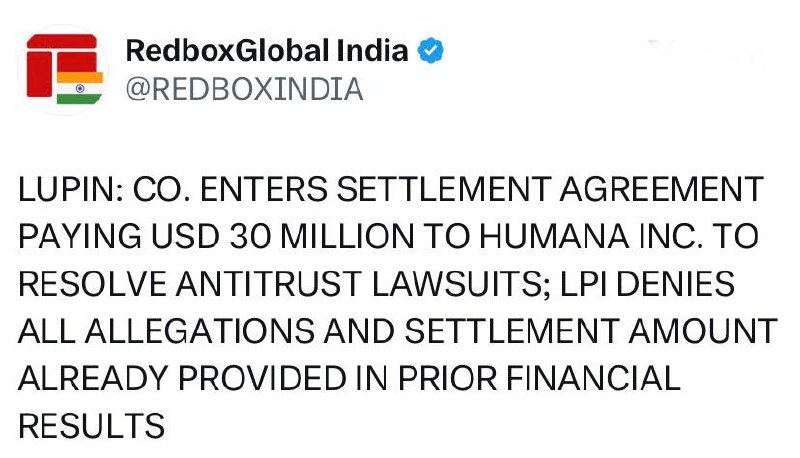Open the @REDBOXINDIA handle link
Viewport: 800px width, 458px height.
(244, 89)
